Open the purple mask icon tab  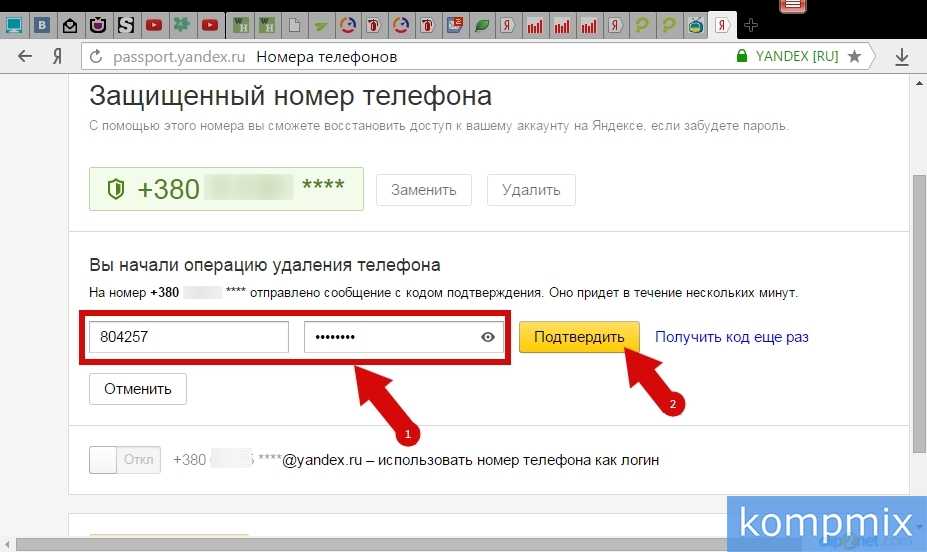pos(98,25)
